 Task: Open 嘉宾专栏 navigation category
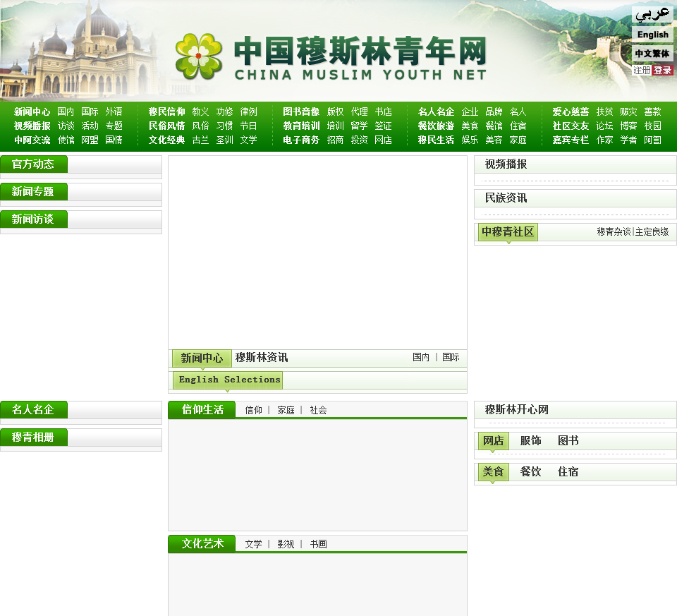tap(571, 140)
